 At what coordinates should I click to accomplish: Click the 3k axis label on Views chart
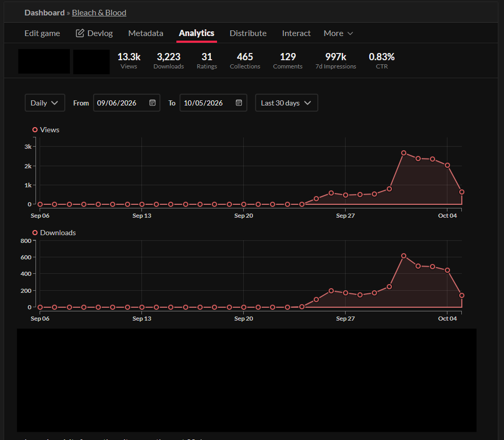click(x=28, y=146)
